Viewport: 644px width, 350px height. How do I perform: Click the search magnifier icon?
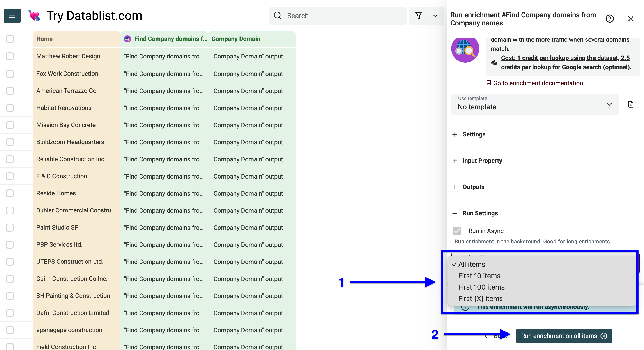(x=278, y=16)
